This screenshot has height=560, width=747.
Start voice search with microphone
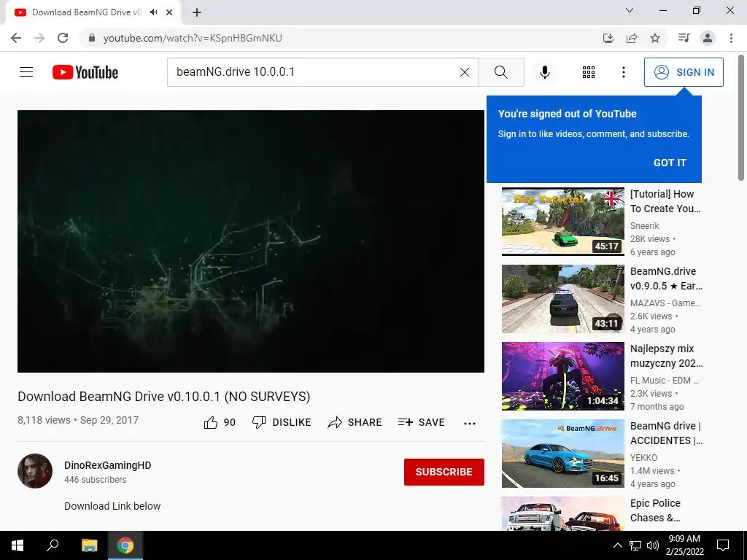coord(544,72)
